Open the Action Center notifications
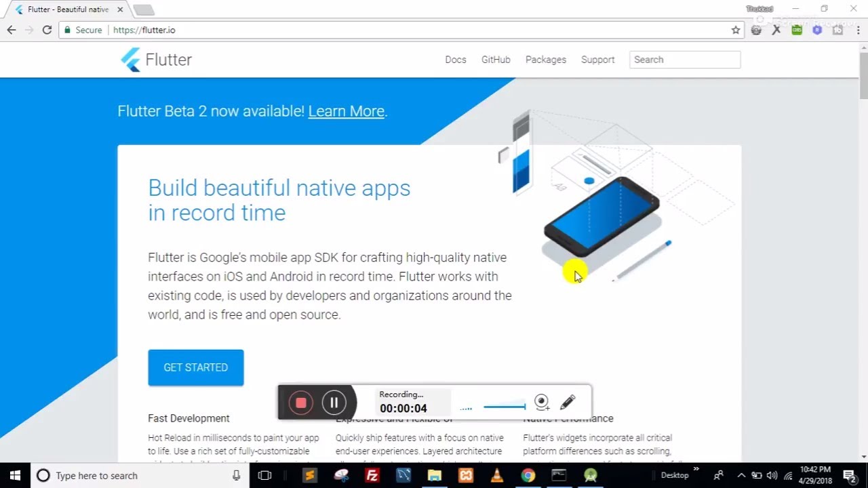Image resolution: width=868 pixels, height=488 pixels. 849,475
